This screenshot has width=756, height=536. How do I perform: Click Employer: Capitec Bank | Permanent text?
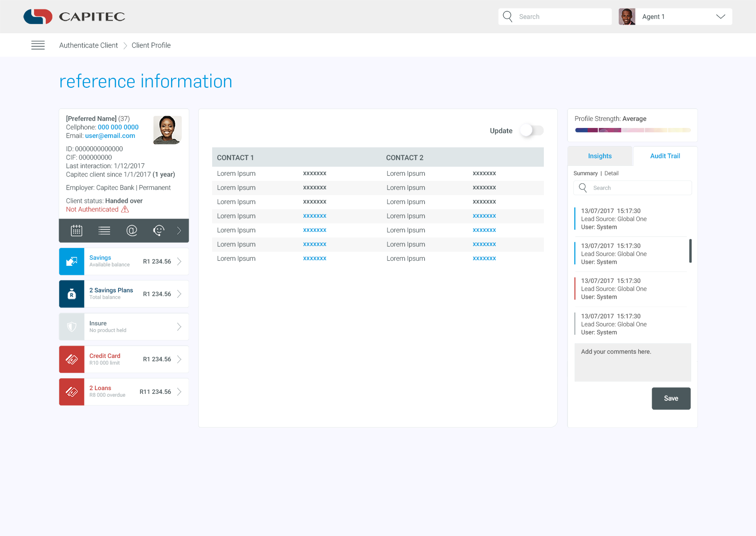point(118,187)
